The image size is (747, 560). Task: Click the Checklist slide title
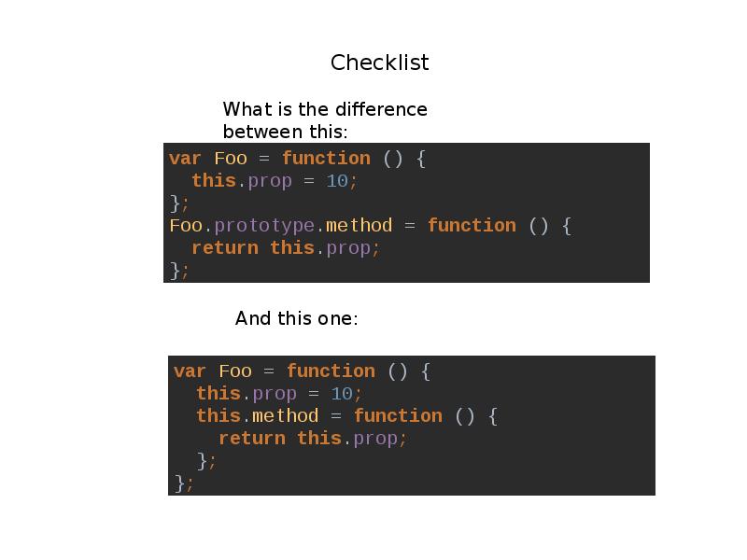coord(380,63)
